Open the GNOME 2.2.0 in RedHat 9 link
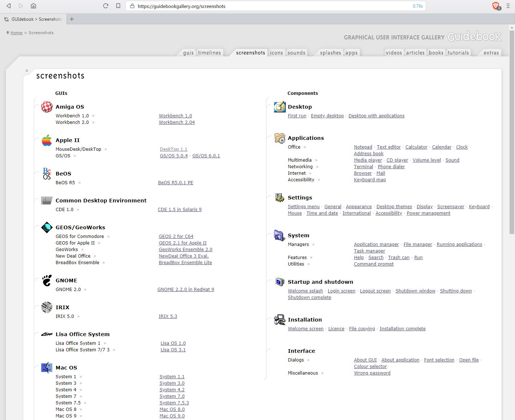Viewport: 515px width, 420px height. 185,290
